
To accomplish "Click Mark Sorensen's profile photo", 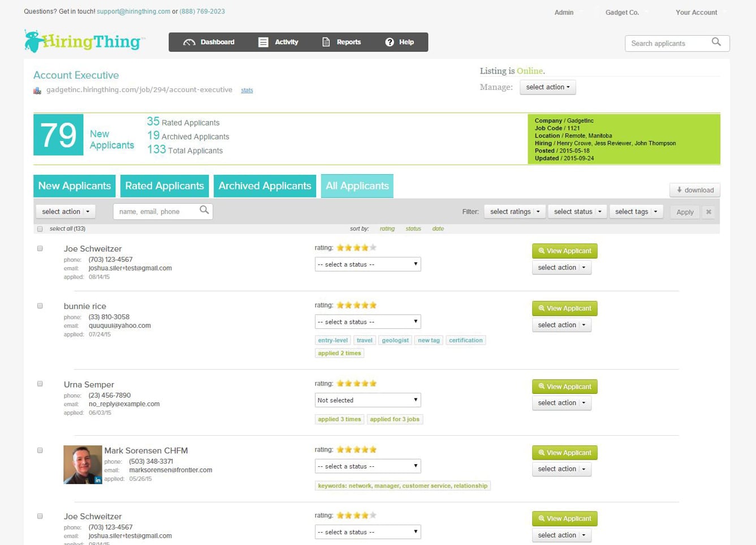I will point(83,465).
